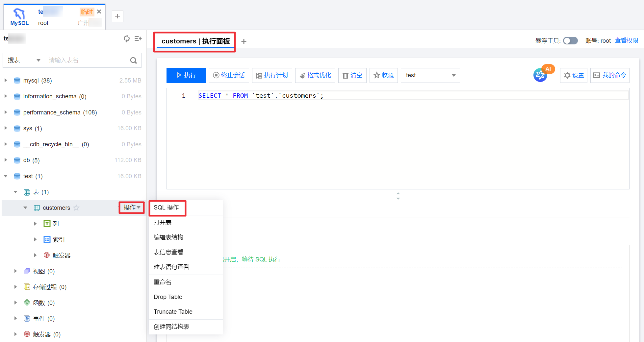
Task: Click the search magnifier icon
Action: 133,61
